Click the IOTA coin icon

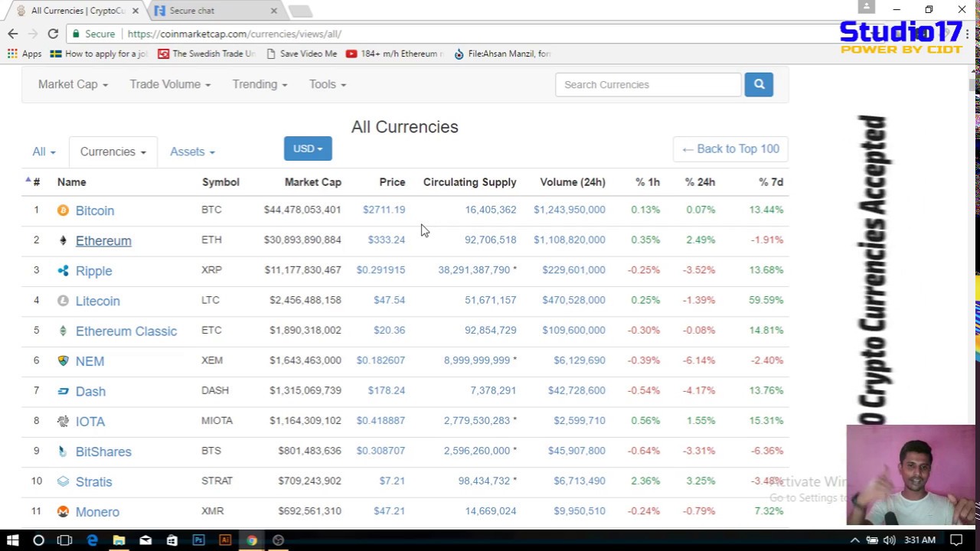63,421
